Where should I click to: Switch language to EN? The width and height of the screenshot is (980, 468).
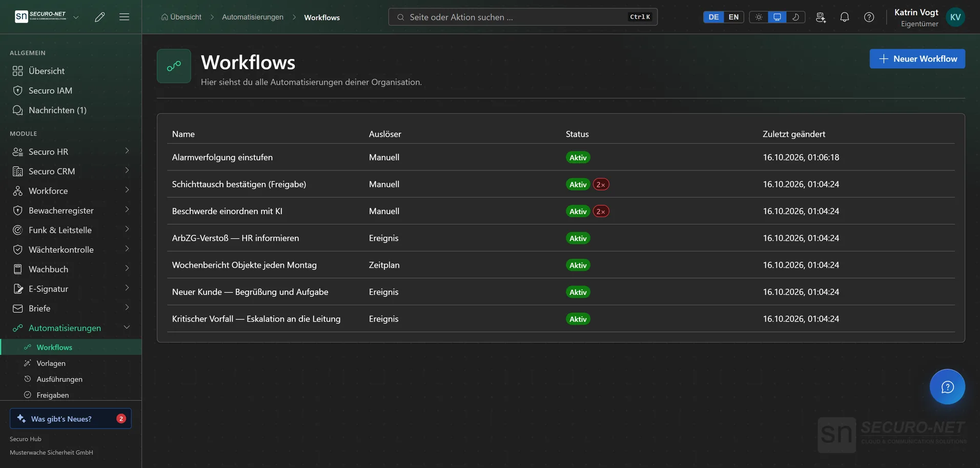pyautogui.click(x=733, y=17)
